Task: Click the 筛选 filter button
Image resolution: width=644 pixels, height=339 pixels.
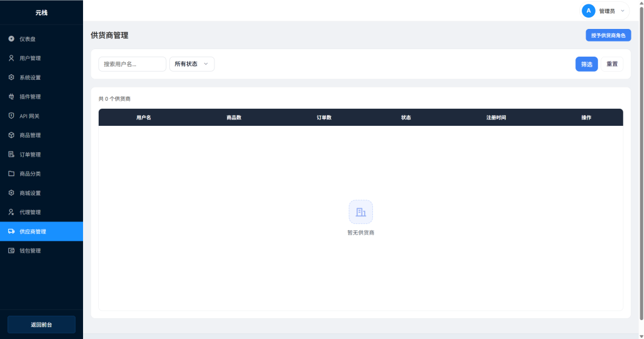Action: pyautogui.click(x=586, y=64)
